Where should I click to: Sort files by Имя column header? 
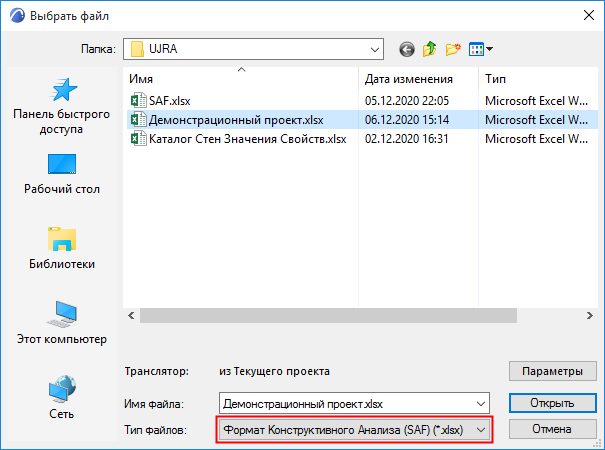tap(240, 78)
